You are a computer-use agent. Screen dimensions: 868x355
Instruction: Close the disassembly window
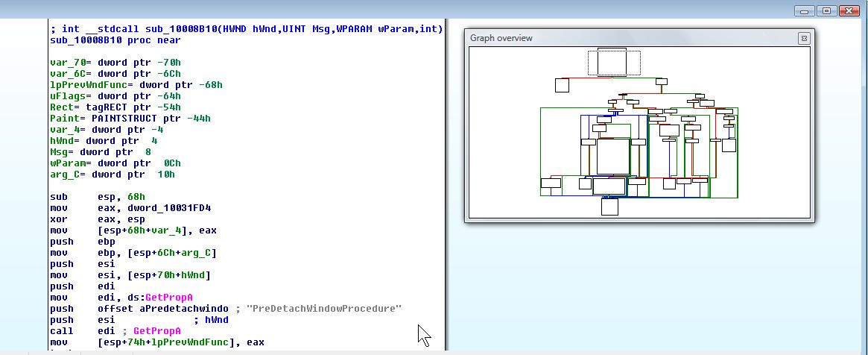click(x=849, y=10)
